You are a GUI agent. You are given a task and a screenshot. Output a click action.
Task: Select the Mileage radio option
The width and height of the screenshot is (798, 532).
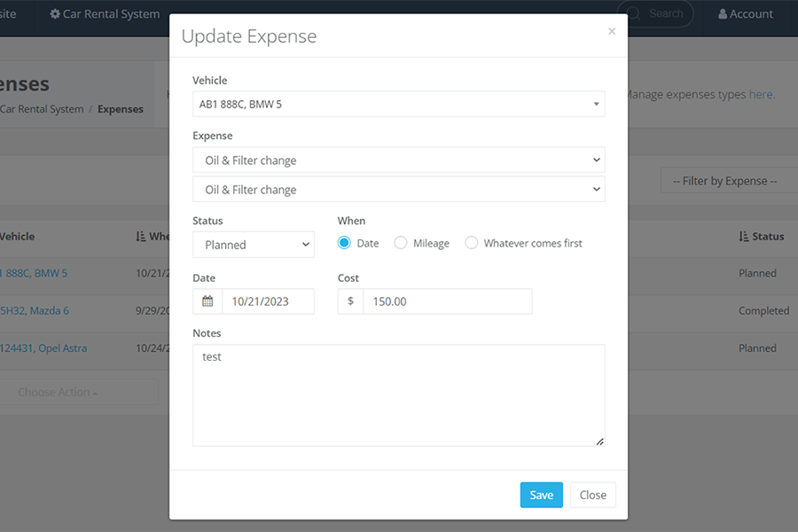click(x=401, y=243)
